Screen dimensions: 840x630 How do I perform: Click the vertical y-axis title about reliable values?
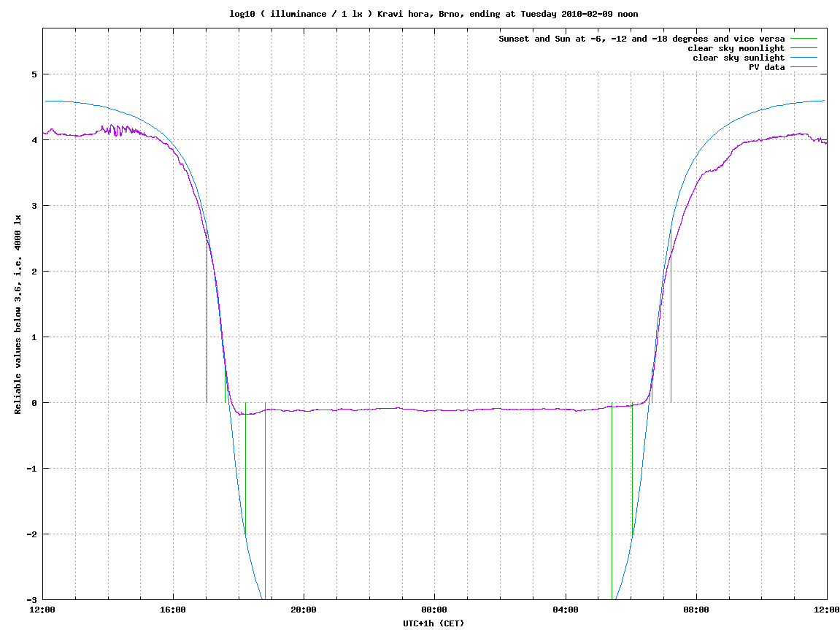[18, 315]
